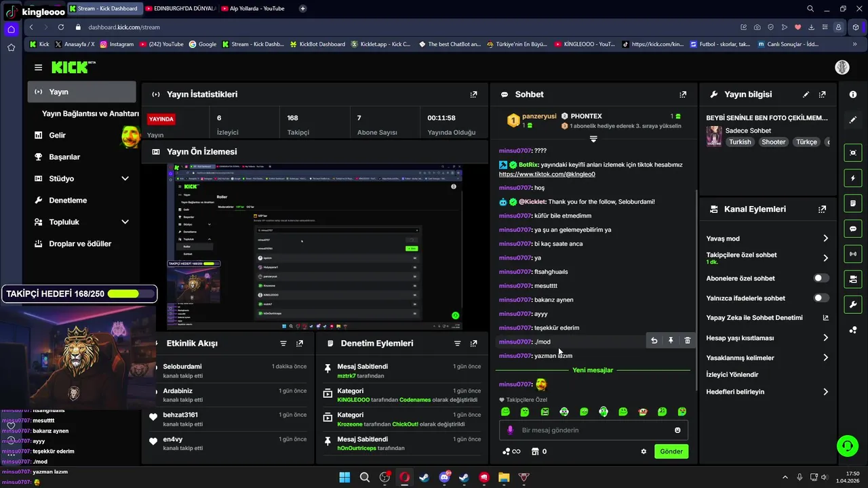This screenshot has width=868, height=488.
Task: Delete the ./mod chat message
Action: pos(687,340)
